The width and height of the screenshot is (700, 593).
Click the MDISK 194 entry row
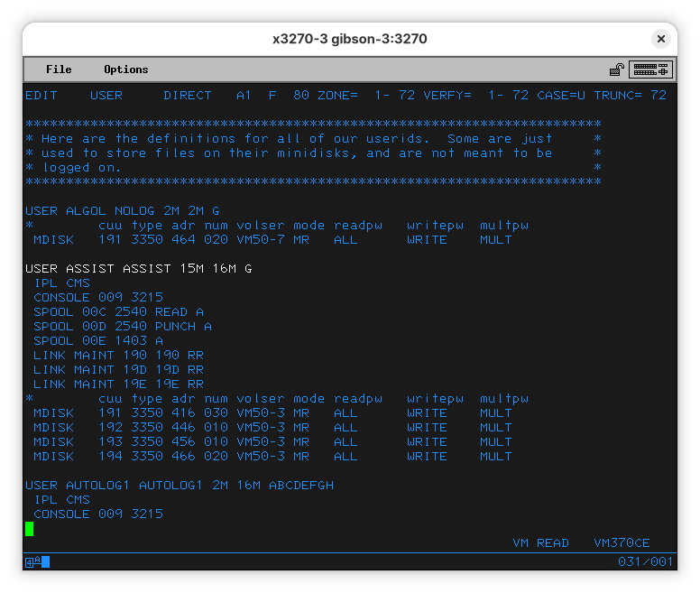coord(271,457)
